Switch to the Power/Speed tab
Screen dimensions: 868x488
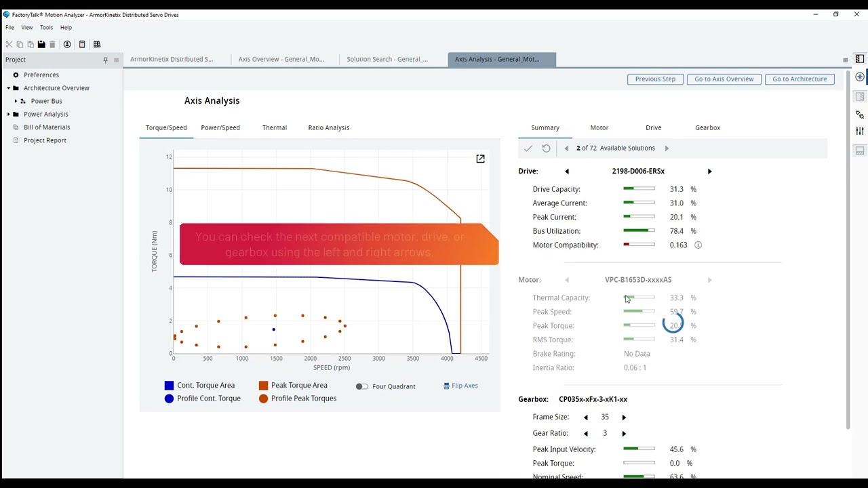click(x=220, y=127)
